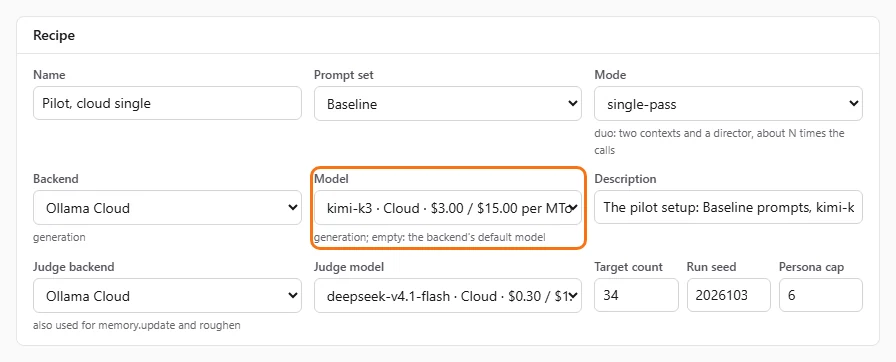The height and width of the screenshot is (362, 896).
Task: Click the 'Prompt set' label
Action: click(343, 75)
